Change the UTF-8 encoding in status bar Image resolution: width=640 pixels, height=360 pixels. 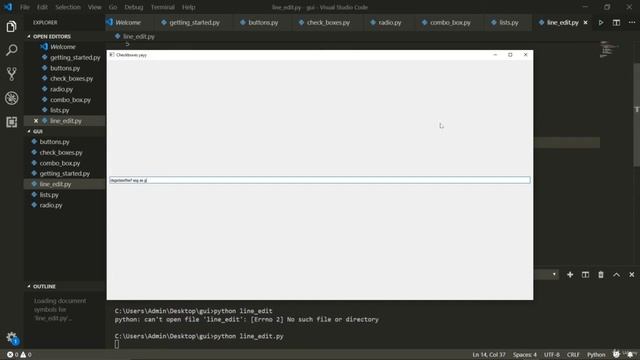tap(552, 355)
